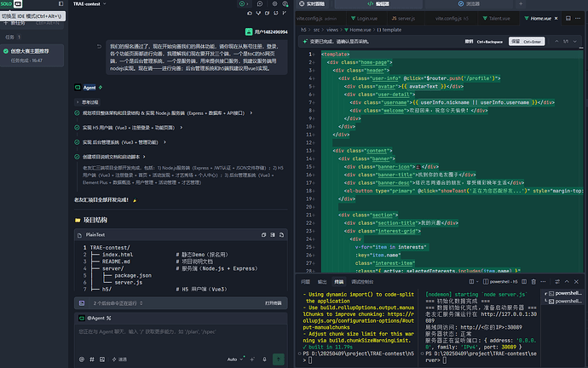Create a new task with the plus button
This screenshot has width=588, height=368.
pyautogui.click(x=6, y=23)
